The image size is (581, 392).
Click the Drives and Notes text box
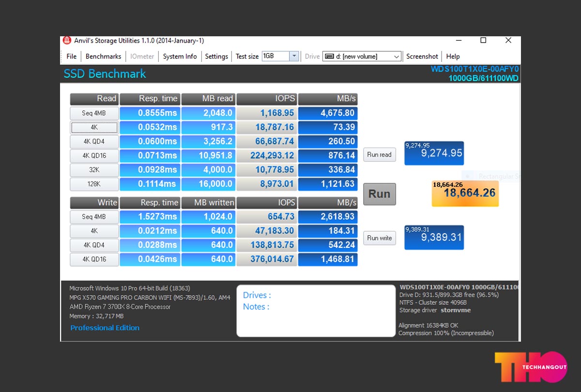pos(316,311)
